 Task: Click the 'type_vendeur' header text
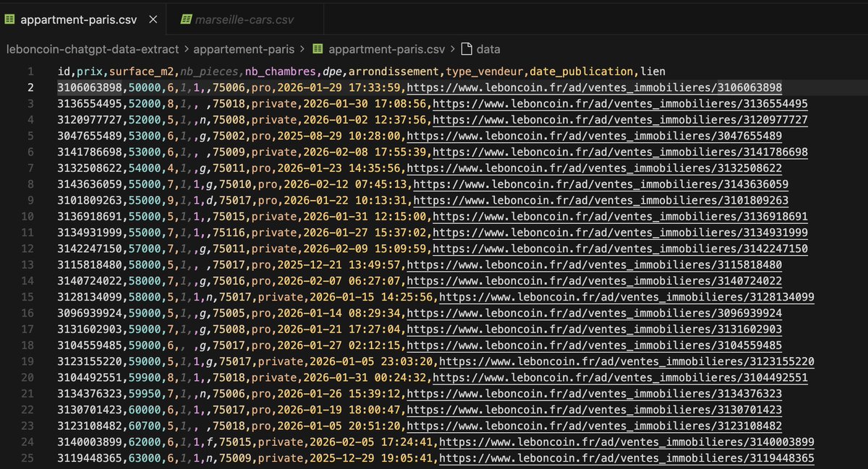485,72
